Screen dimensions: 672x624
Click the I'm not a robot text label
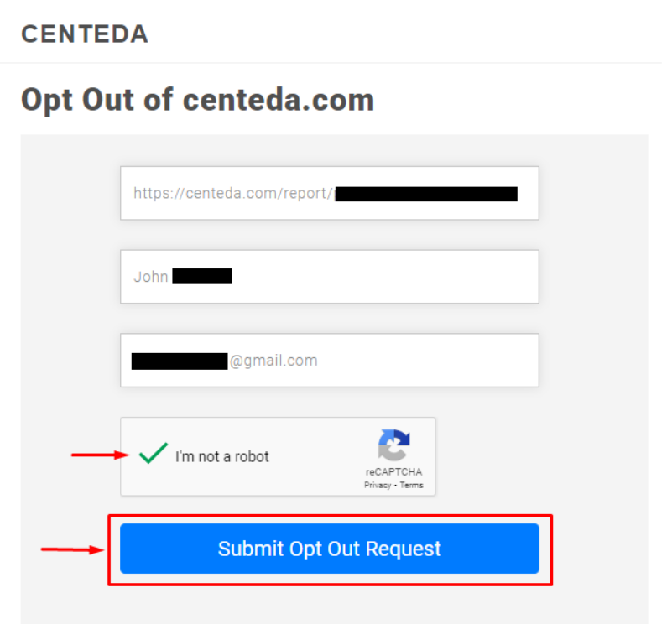(221, 456)
